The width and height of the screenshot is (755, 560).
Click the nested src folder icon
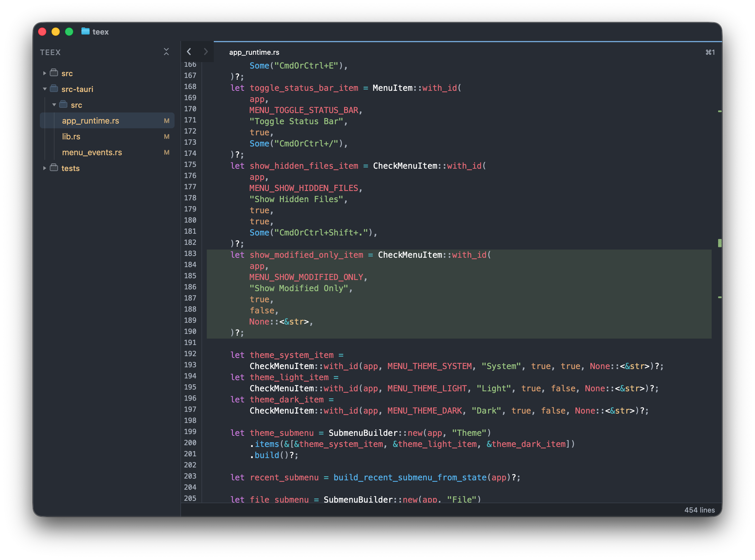[x=63, y=104]
